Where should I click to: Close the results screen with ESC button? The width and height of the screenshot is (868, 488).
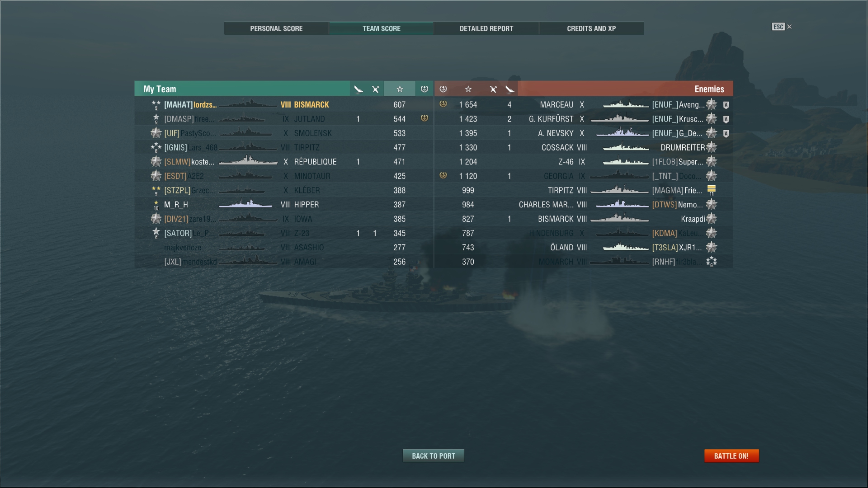(x=782, y=27)
